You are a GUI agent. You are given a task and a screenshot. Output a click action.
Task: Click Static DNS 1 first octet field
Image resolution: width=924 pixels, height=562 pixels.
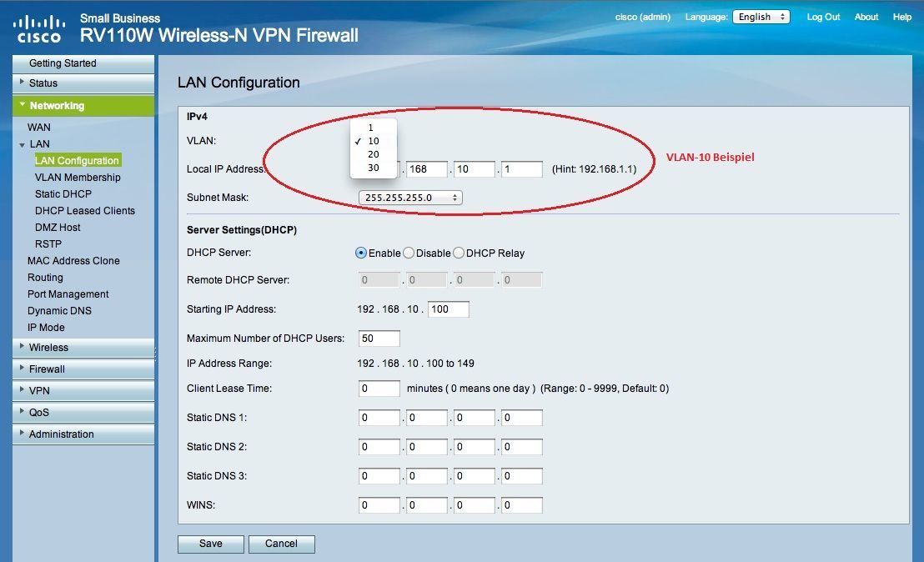tap(379, 418)
